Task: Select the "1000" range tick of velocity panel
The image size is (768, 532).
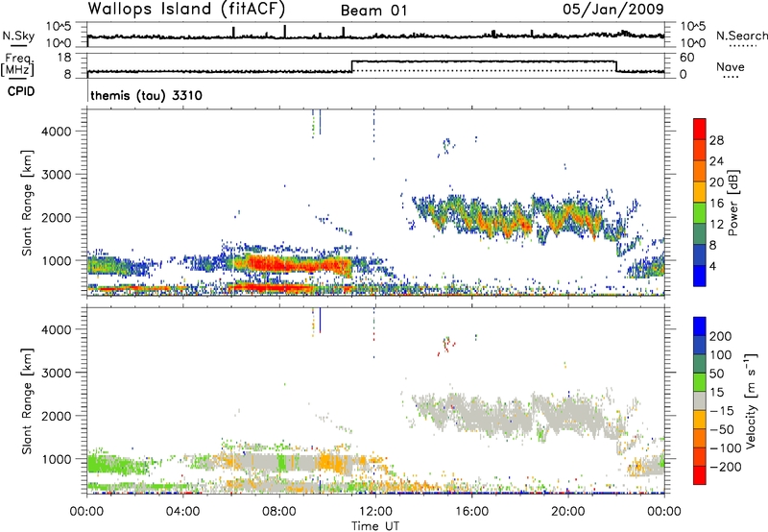Action: coord(56,459)
